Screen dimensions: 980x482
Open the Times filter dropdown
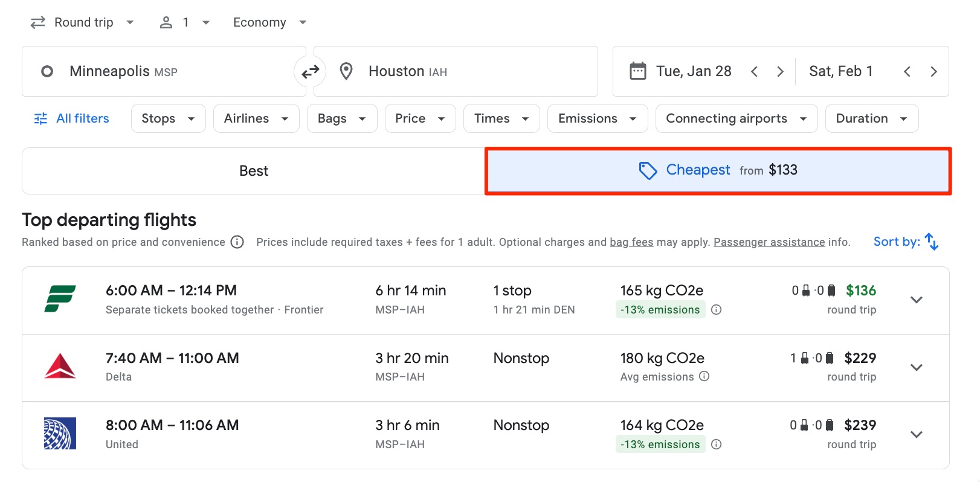coord(502,118)
